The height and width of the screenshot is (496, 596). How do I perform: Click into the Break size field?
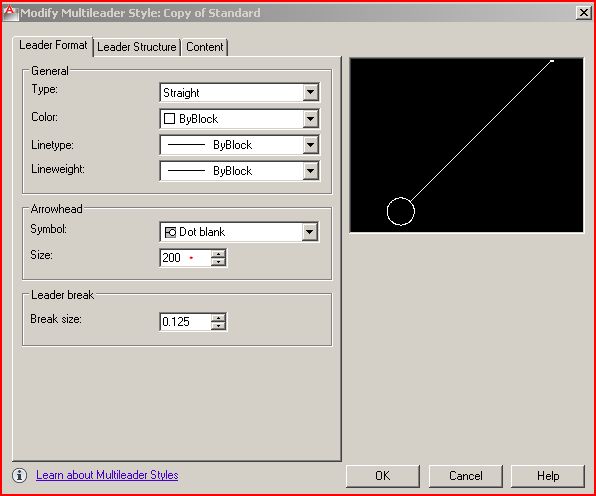(x=185, y=322)
